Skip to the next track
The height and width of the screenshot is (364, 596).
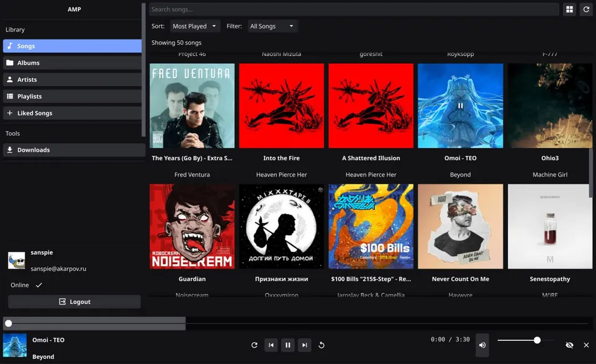click(304, 345)
